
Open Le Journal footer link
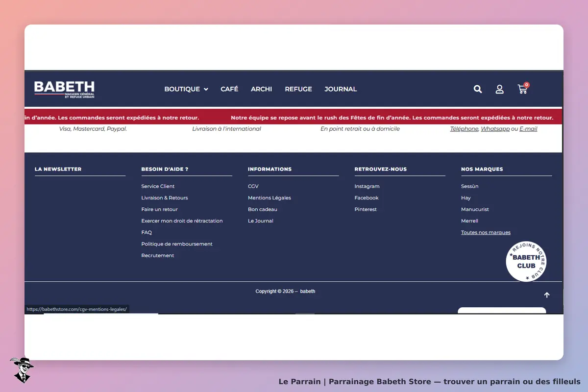pyautogui.click(x=261, y=221)
